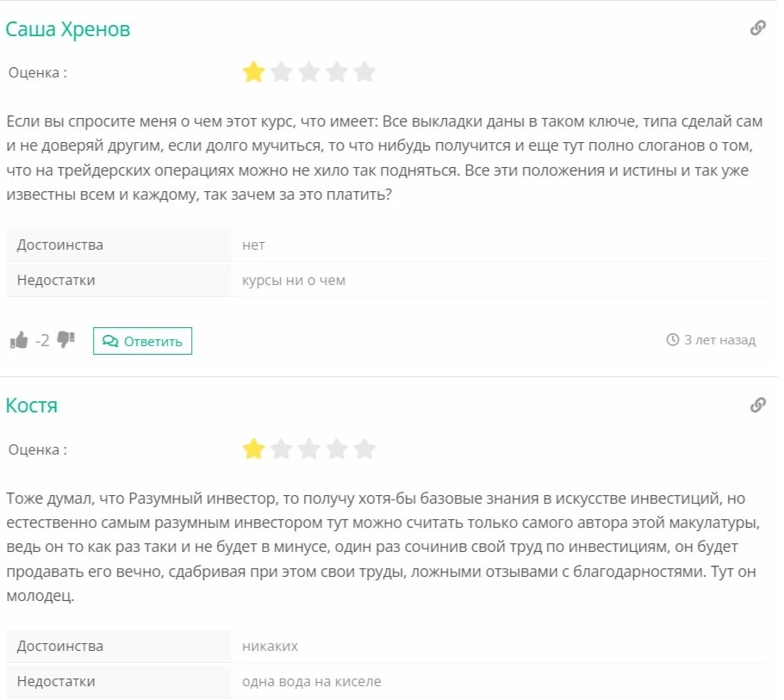Select Недостатки row 'одна вода на киселе'

point(386,682)
